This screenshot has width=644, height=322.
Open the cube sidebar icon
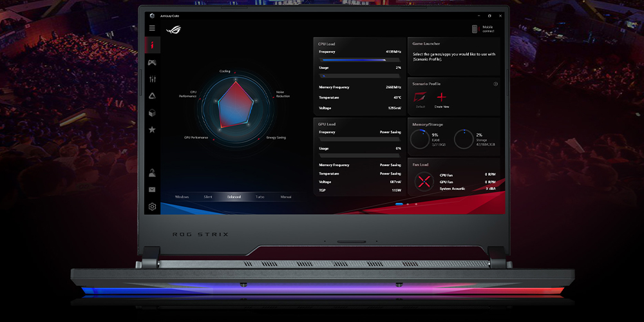pos(152,113)
